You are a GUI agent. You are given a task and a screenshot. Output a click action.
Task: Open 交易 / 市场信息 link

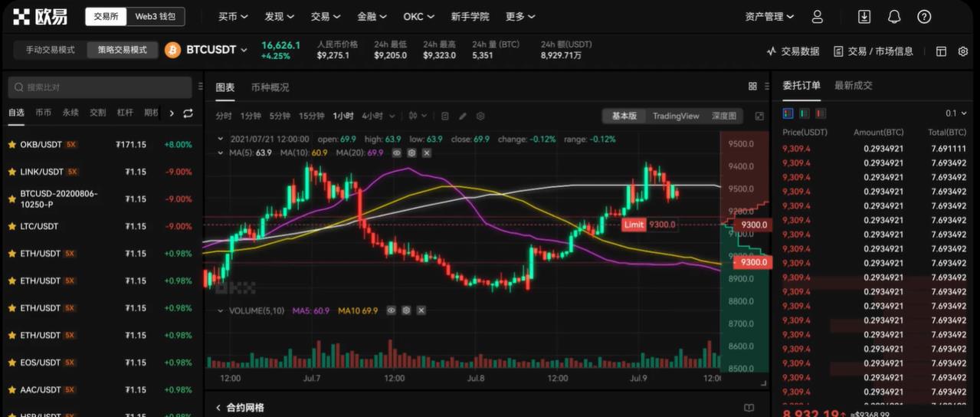tap(873, 51)
